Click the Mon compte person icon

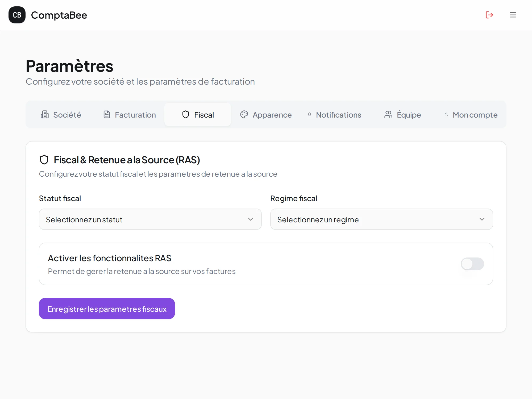446,115
